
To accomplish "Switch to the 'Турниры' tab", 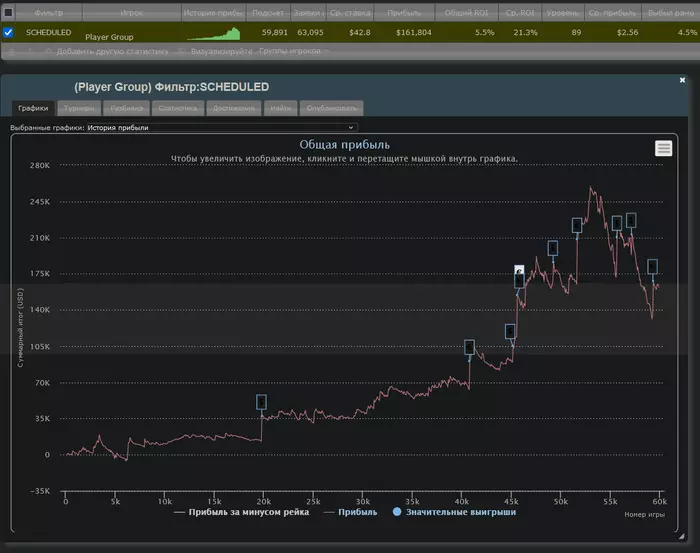I will 78,108.
